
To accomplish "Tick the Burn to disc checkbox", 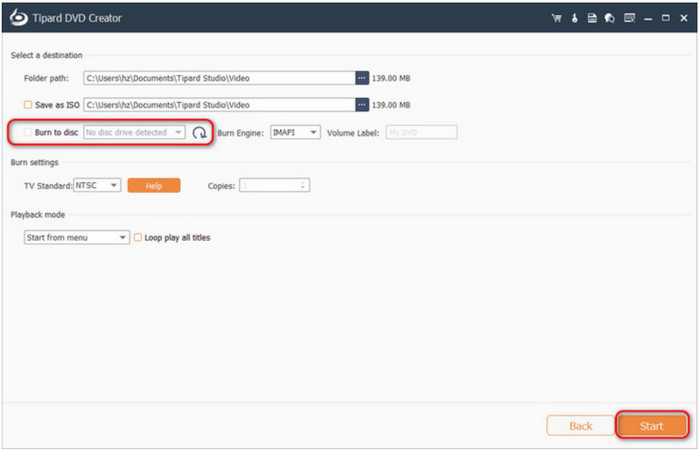I will tap(28, 132).
